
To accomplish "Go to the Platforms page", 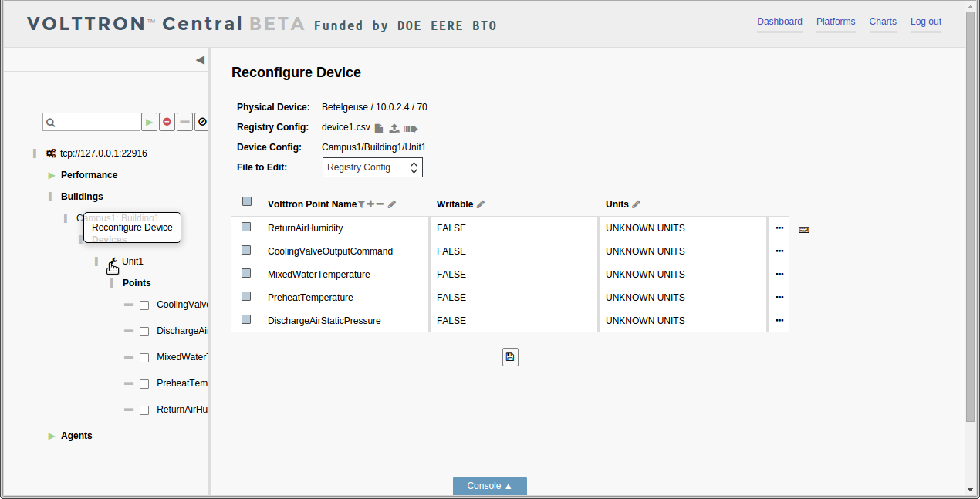I will click(836, 22).
